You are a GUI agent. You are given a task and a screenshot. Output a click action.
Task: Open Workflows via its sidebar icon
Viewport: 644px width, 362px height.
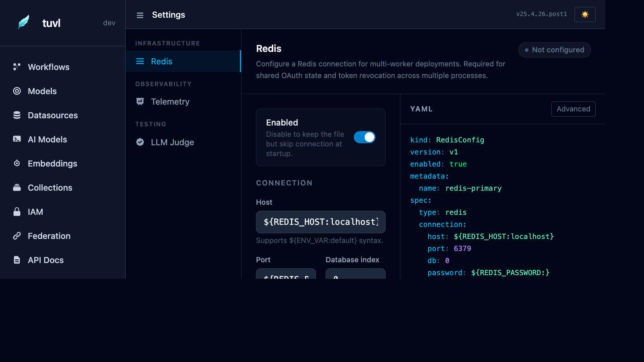pyautogui.click(x=17, y=67)
